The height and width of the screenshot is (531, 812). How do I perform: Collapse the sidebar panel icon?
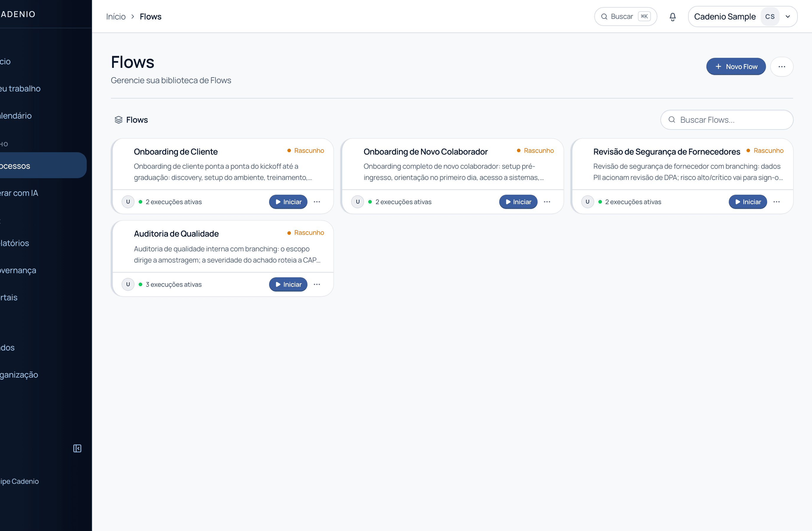click(77, 448)
